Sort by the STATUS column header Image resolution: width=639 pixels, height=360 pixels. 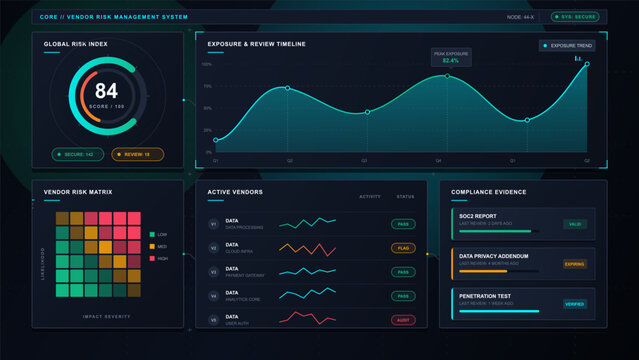(x=405, y=197)
